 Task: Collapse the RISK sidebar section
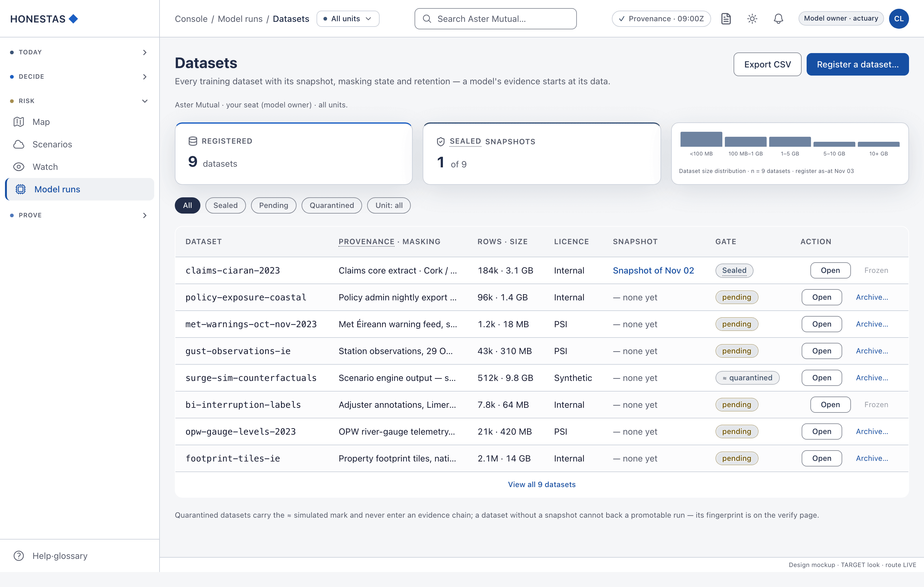point(79,101)
